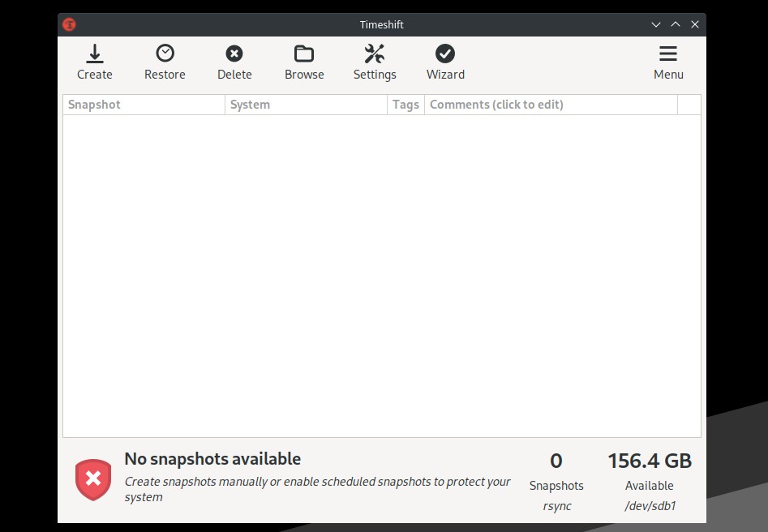Image resolution: width=768 pixels, height=532 pixels.
Task: Click the red shield warning icon
Action: click(x=93, y=479)
